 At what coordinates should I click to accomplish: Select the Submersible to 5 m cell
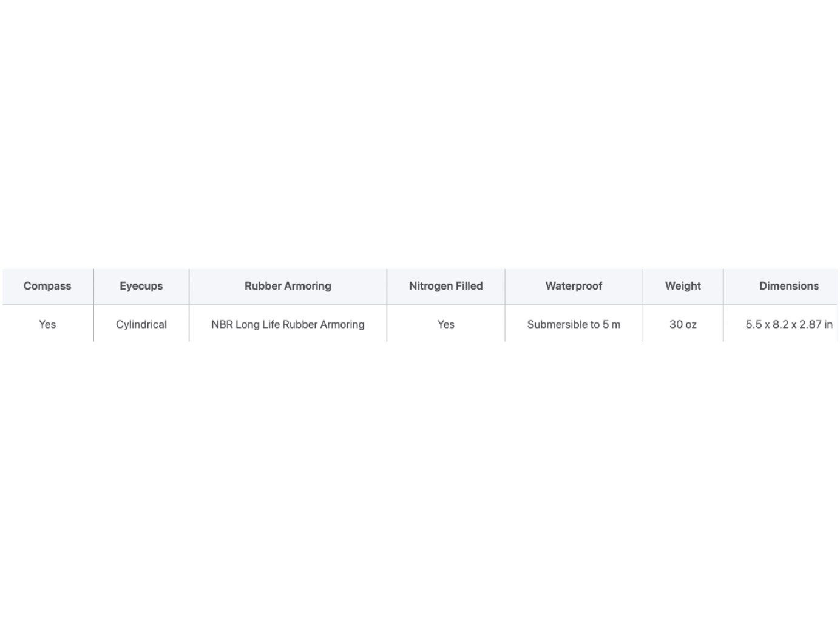574,324
